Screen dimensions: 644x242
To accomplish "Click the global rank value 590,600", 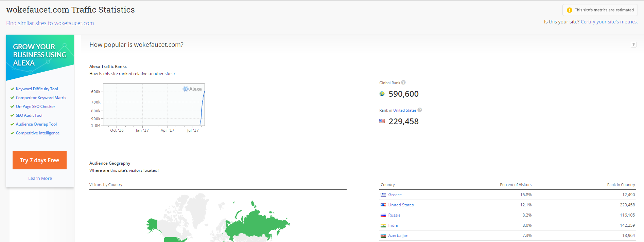I will tap(403, 94).
